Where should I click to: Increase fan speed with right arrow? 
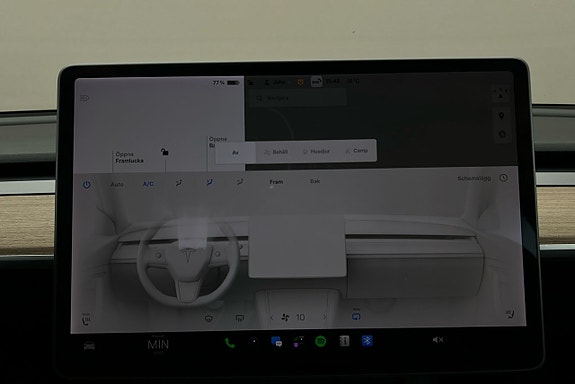point(325,317)
